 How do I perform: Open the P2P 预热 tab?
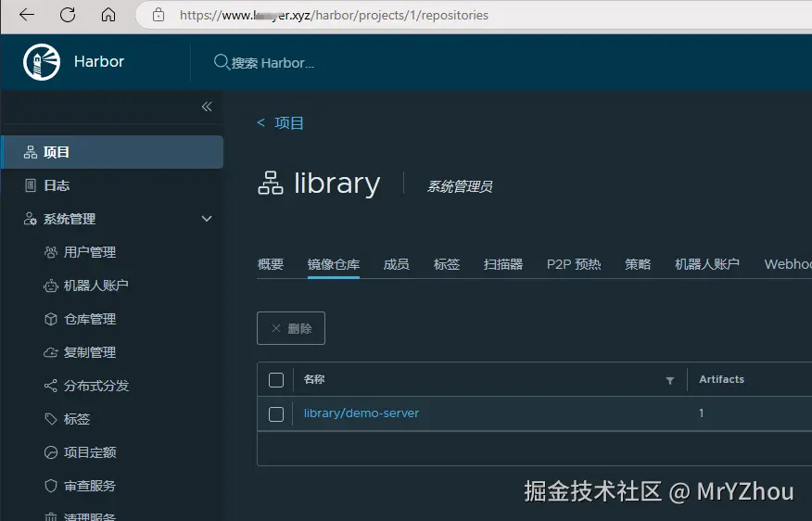tap(574, 264)
